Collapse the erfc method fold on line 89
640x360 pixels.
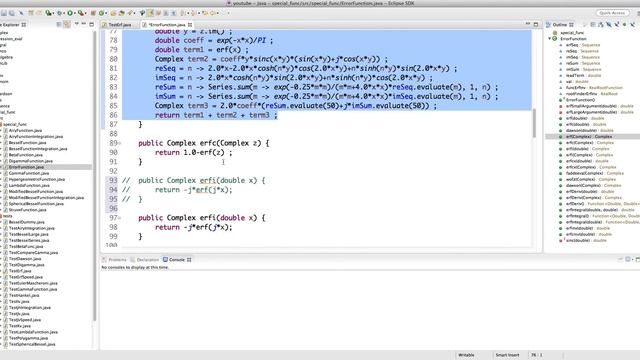click(120, 143)
